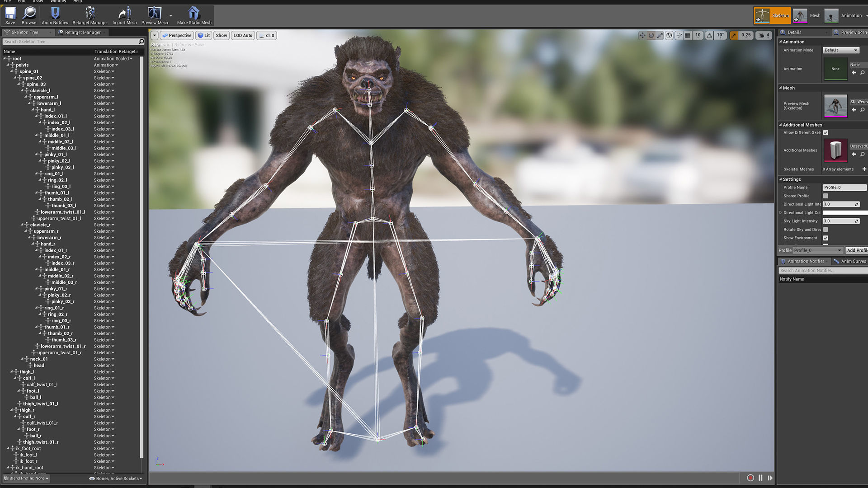The height and width of the screenshot is (488, 868).
Task: Select the rotate gizmo tool
Action: 651,35
